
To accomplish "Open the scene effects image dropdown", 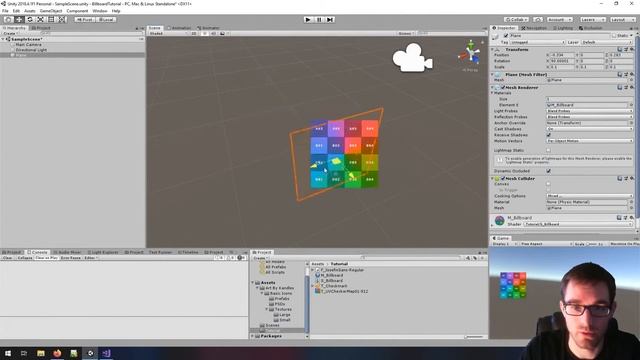I will [x=224, y=33].
